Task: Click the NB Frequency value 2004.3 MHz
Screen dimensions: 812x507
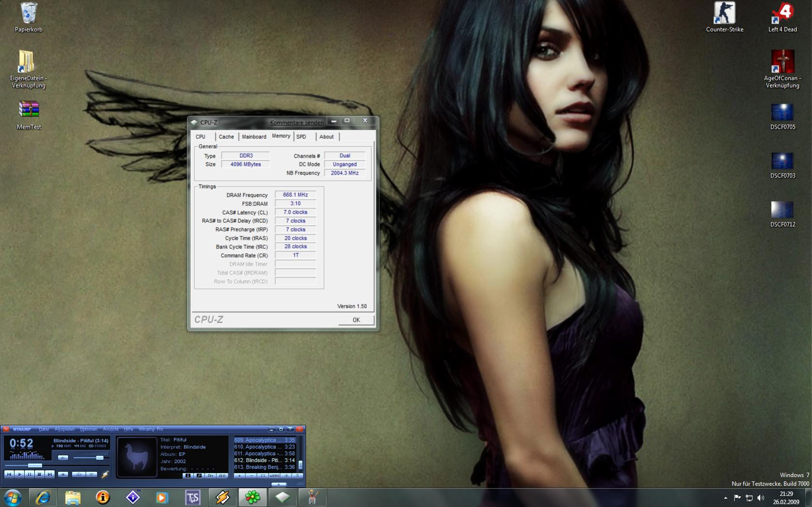Action: [x=345, y=173]
